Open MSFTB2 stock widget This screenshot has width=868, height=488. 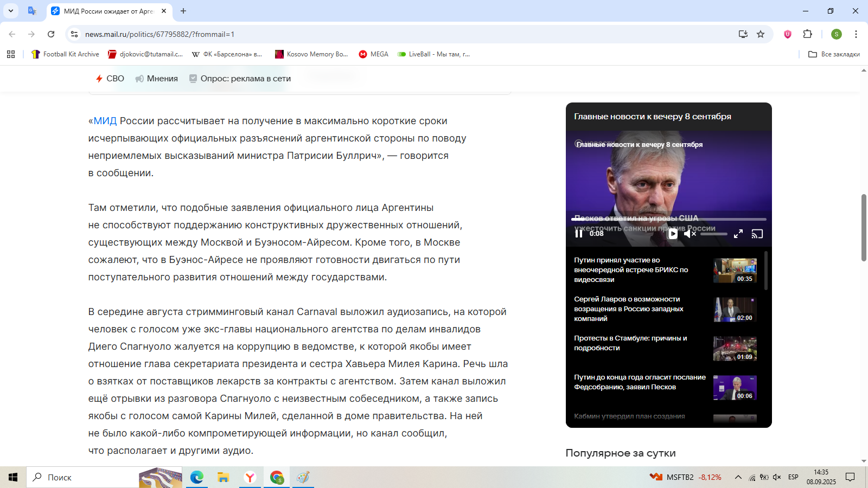[686, 477]
